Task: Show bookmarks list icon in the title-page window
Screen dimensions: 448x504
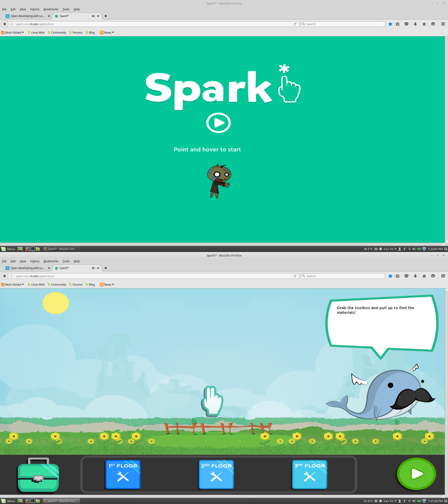Action: pos(397,24)
